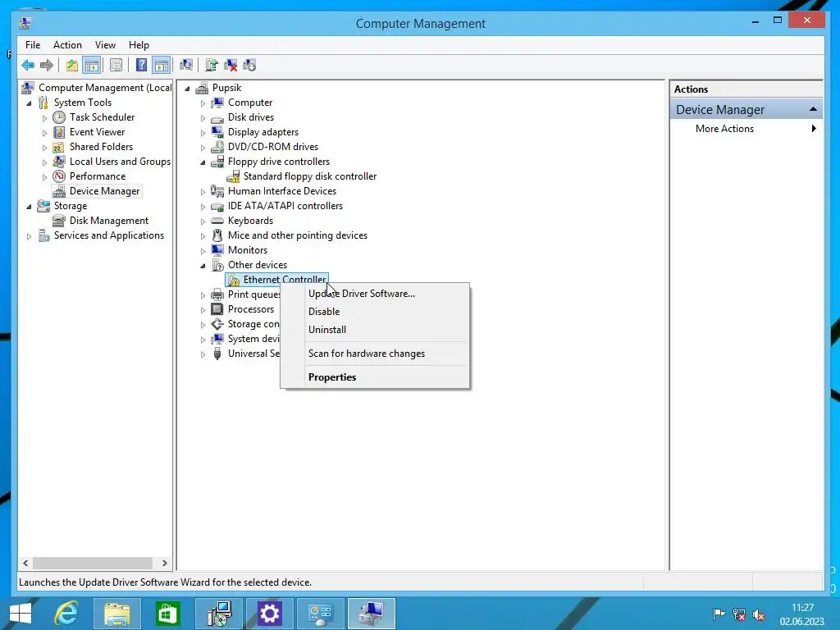Select Event Viewer in the tree

97,132
